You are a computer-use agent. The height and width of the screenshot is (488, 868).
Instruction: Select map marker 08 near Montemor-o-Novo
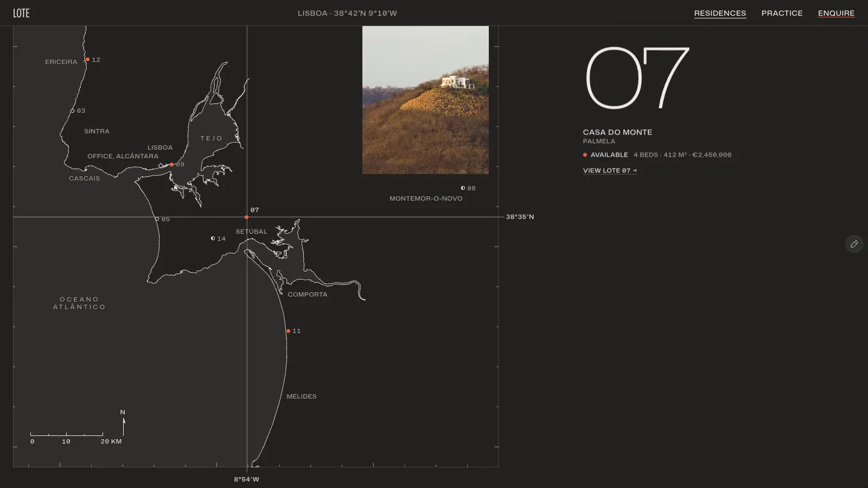point(463,188)
